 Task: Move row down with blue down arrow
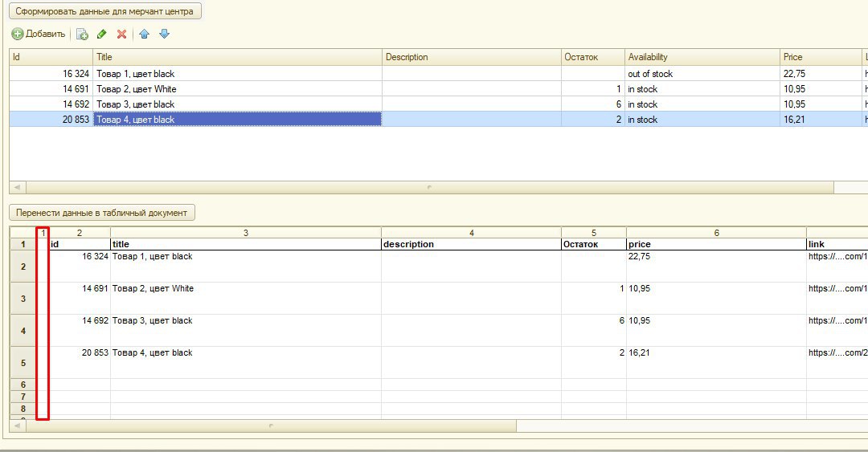[165, 35]
